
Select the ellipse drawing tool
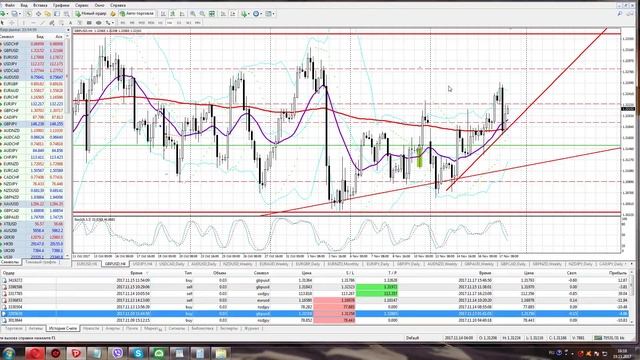(98, 22)
